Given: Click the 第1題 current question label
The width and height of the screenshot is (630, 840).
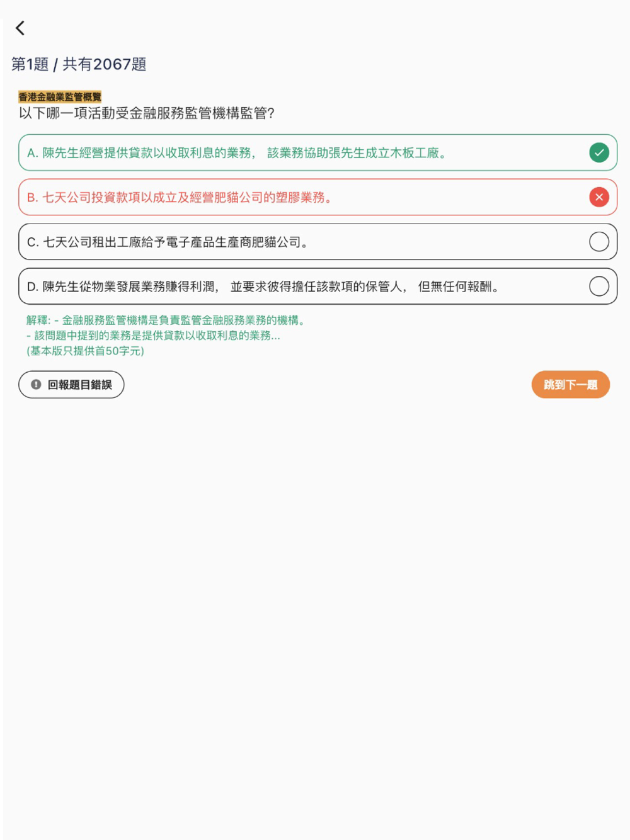Looking at the screenshot, I should point(30,64).
